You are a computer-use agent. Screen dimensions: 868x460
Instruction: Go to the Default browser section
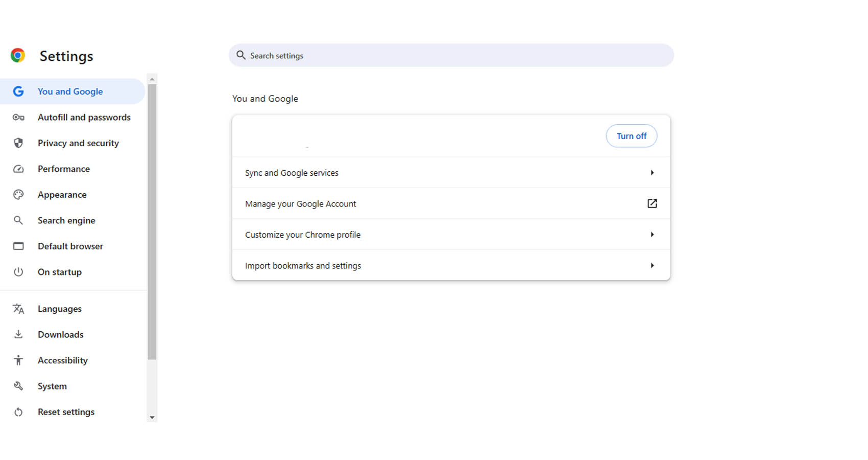(x=70, y=246)
